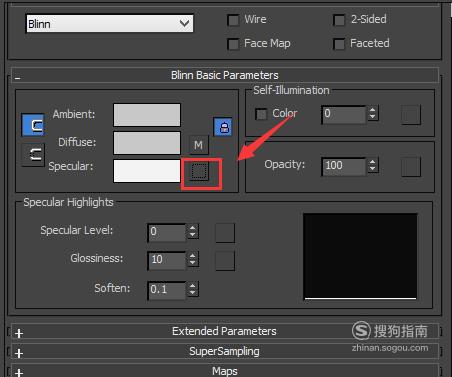Adjust the Glossiness spinner arrows
This screenshot has height=377, width=452.
193,260
